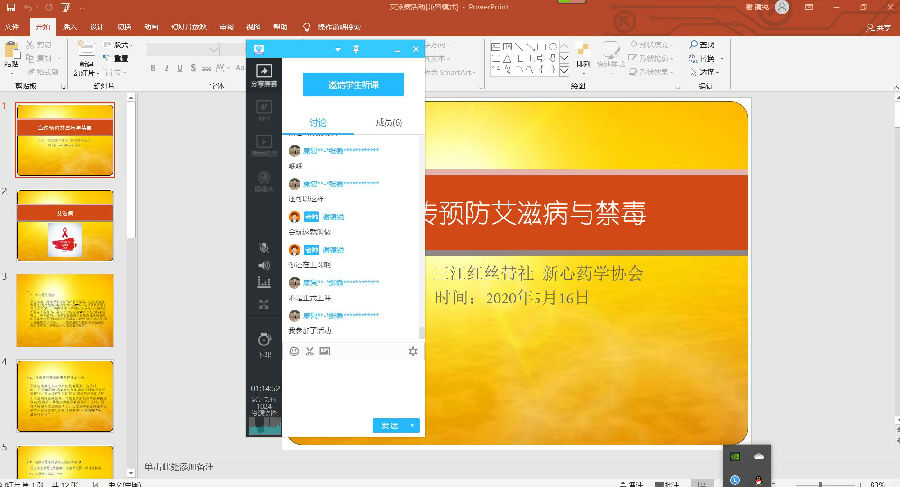Viewport: 900px width, 487px height.
Task: Click the scissors screenshot icon in chat
Action: 309,351
